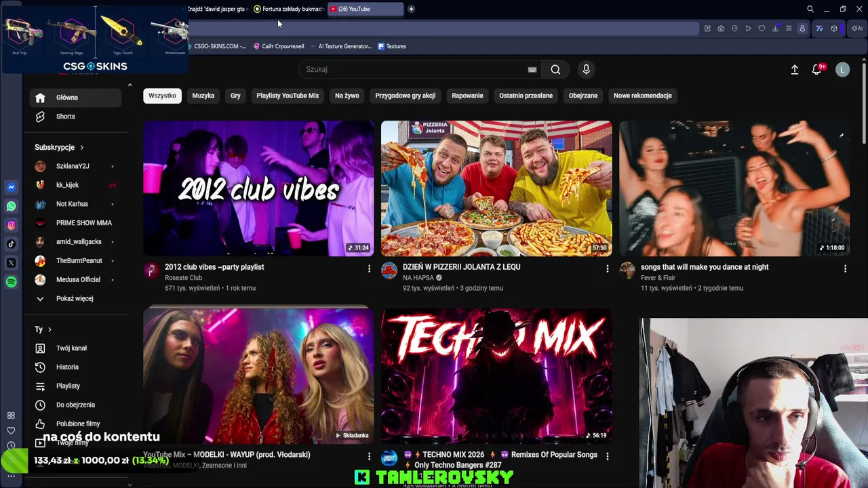Select the 'Rapowanie' filter chip
Screen dimensions: 868x488
(467, 96)
